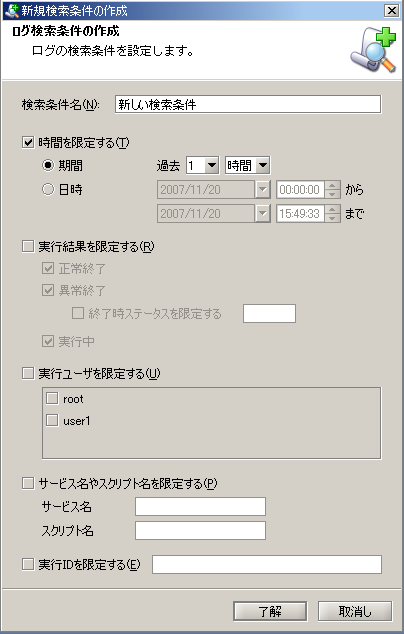Expand the start date 2007/11/20 dropdown
The width and height of the screenshot is (404, 634).
pos(262,189)
